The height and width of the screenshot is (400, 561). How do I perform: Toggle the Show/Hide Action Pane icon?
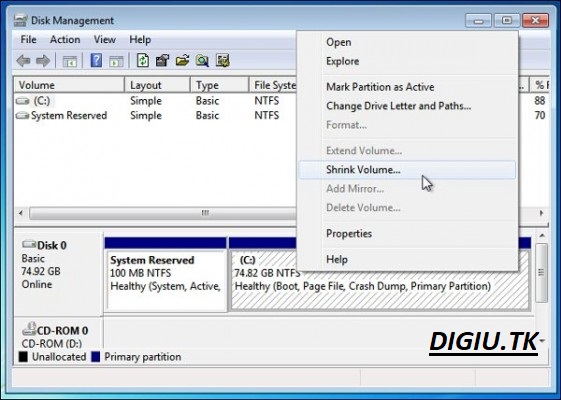tap(116, 61)
